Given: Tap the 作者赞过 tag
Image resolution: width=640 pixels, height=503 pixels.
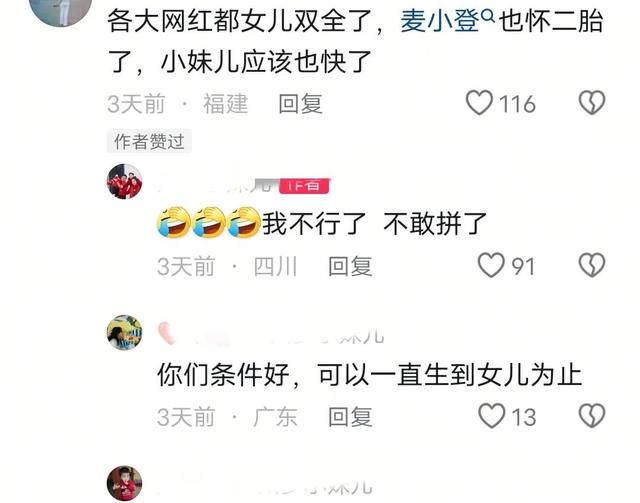Looking at the screenshot, I should (149, 142).
